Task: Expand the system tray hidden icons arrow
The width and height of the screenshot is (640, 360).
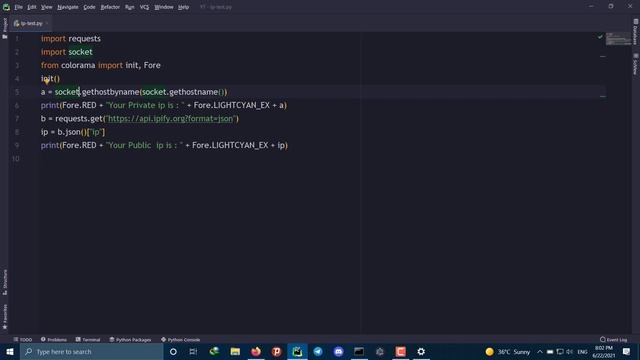Action: click(x=540, y=351)
